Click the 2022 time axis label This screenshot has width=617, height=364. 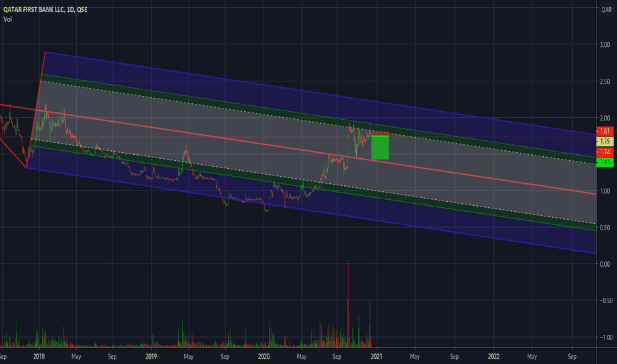pyautogui.click(x=494, y=357)
